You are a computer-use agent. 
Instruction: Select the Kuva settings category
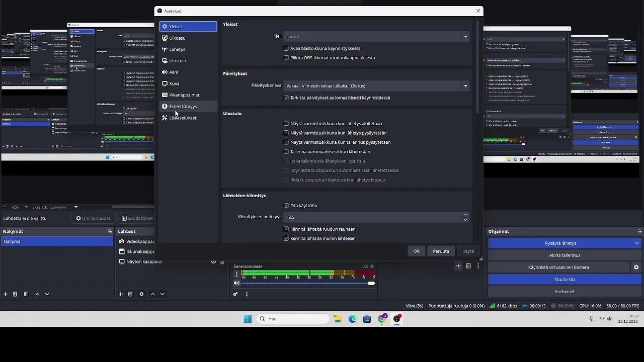(x=188, y=83)
